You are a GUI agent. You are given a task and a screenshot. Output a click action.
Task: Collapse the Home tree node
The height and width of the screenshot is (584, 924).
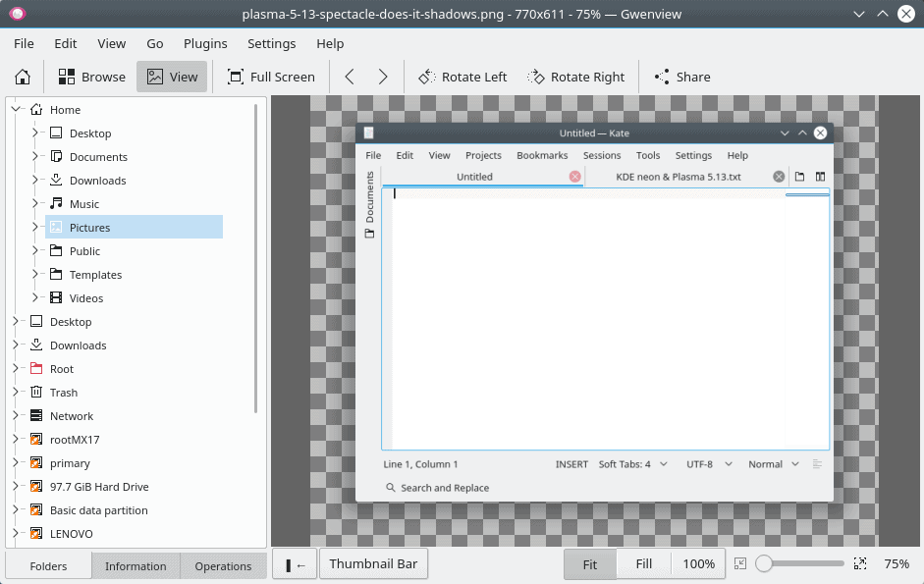click(x=16, y=109)
